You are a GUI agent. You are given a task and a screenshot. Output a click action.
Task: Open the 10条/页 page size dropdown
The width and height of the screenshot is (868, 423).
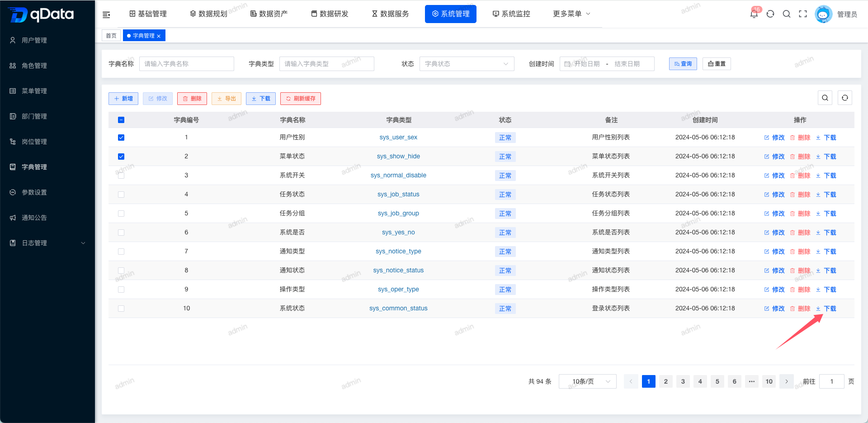588,381
